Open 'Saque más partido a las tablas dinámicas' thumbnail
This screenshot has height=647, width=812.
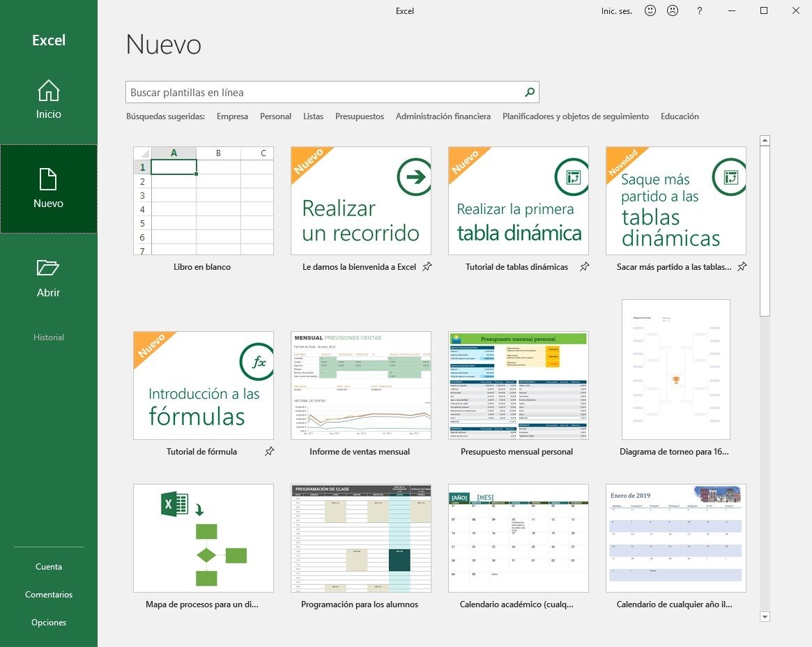(676, 201)
